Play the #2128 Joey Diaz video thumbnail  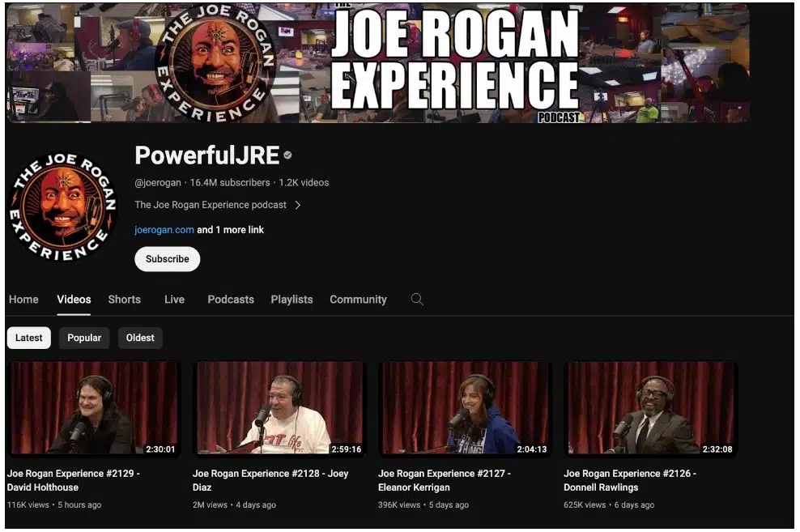pos(279,408)
